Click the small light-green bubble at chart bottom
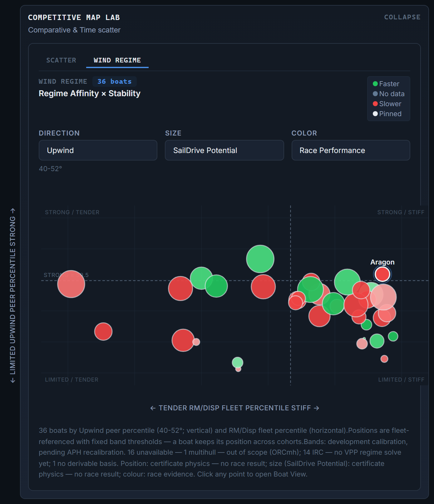This screenshot has width=434, height=504. [x=238, y=363]
